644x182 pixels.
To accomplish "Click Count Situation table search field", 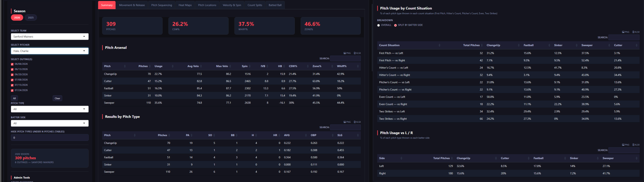I will [624, 37].
